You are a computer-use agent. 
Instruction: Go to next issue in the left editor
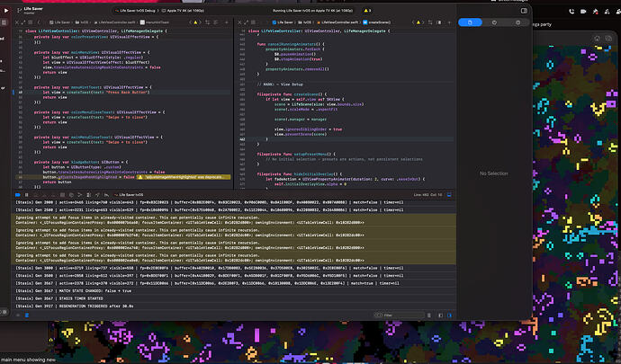click(x=201, y=22)
